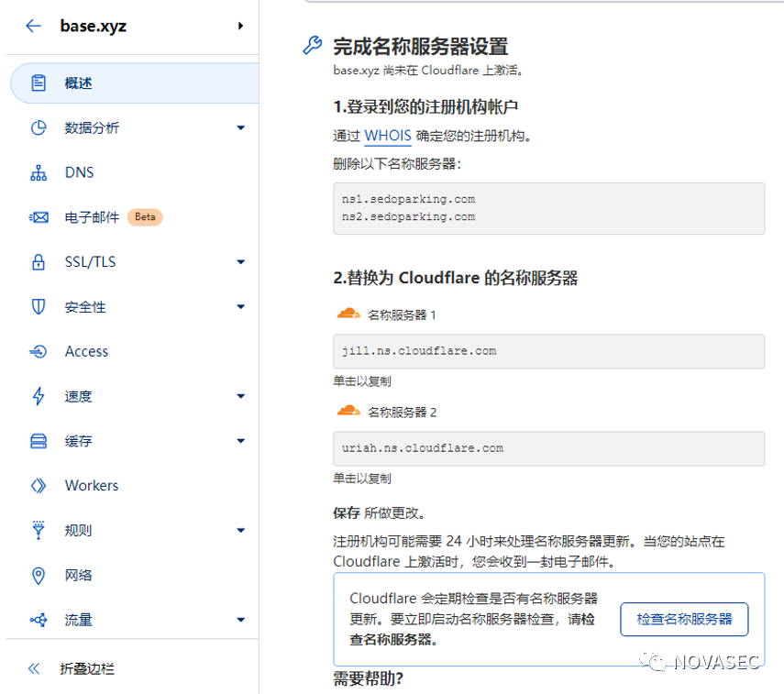This screenshot has width=784, height=694.
Task: Click the DNS network tree icon
Action: pos(39,172)
